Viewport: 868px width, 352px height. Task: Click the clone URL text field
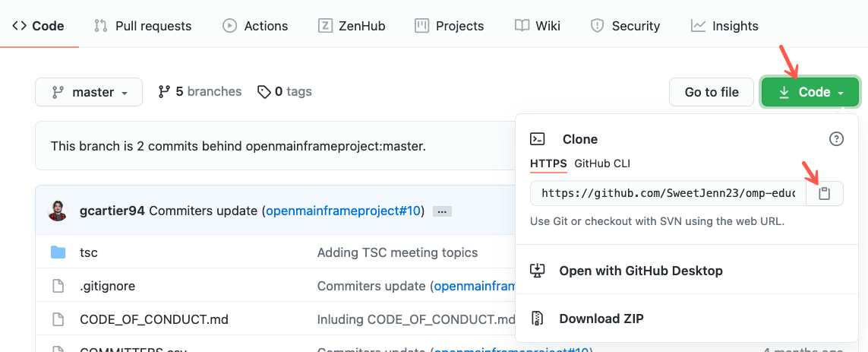668,193
